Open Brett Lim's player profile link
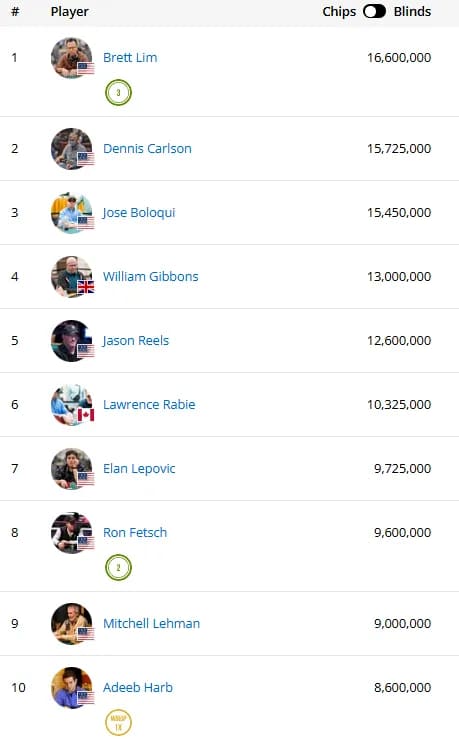 click(130, 57)
